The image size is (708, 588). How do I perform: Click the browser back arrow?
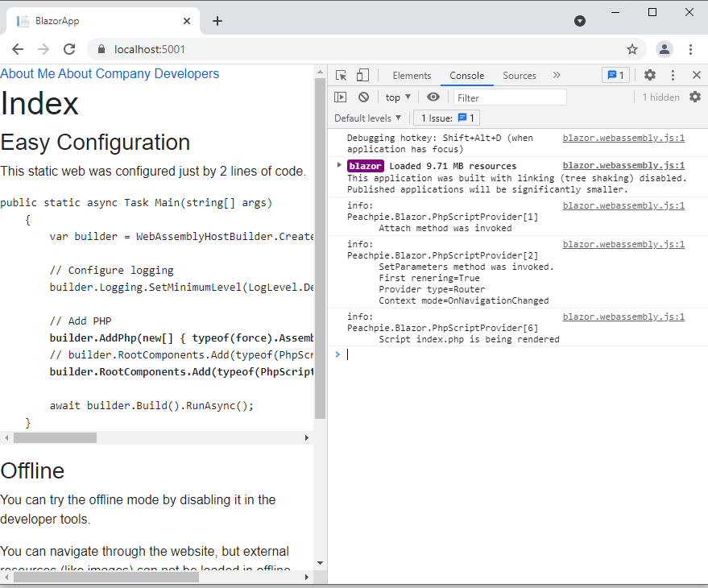(18, 49)
